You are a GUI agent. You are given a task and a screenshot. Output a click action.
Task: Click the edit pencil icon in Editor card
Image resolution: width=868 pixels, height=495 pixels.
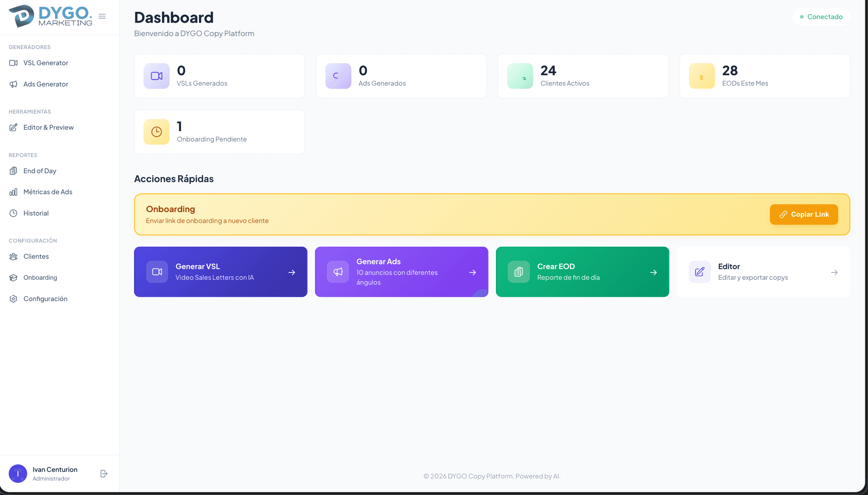click(700, 272)
